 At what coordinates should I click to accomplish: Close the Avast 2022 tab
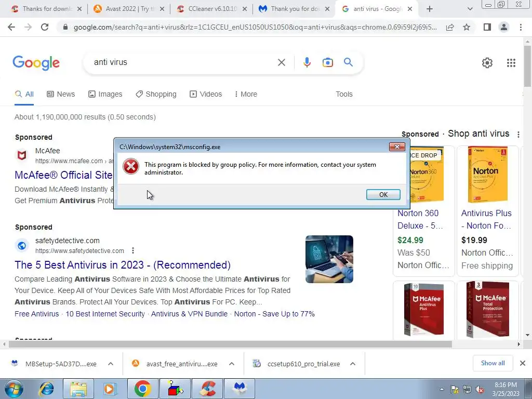(162, 9)
